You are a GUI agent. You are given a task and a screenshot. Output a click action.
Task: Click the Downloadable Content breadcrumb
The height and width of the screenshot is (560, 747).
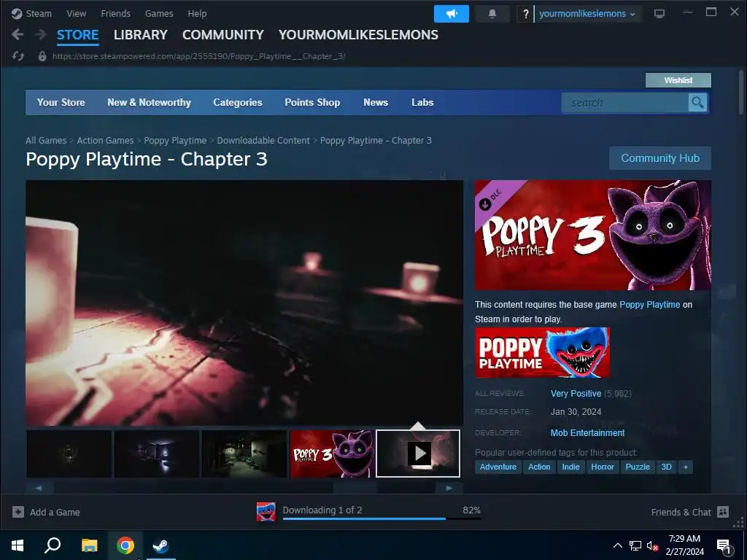(x=263, y=141)
